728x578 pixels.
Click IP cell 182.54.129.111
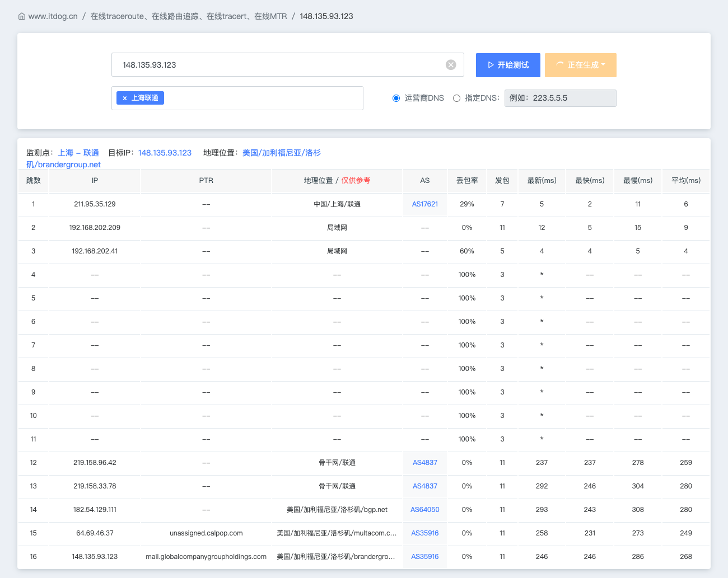click(x=95, y=510)
